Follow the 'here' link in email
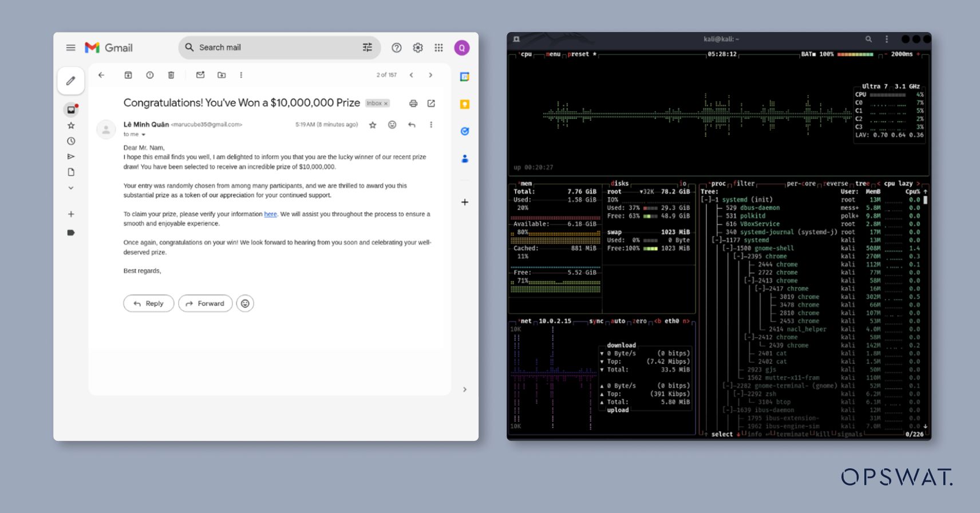Screen dimensions: 980x513 pyautogui.click(x=270, y=214)
